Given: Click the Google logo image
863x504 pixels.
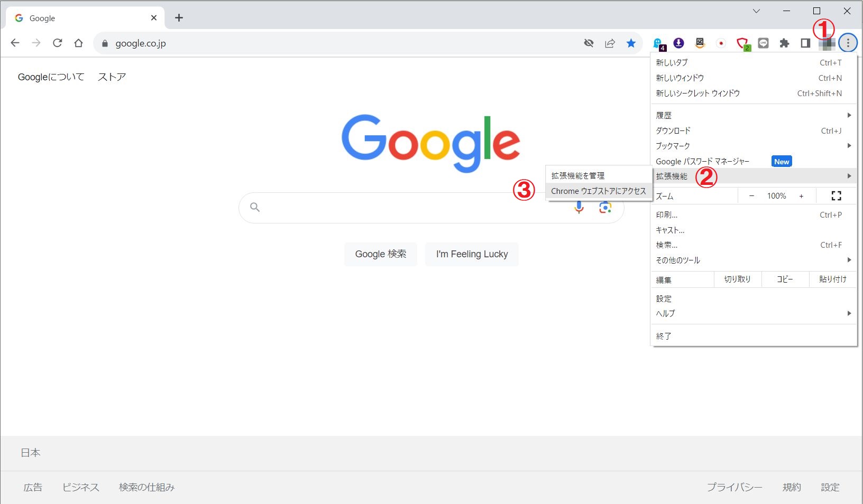Looking at the screenshot, I should tap(431, 143).
